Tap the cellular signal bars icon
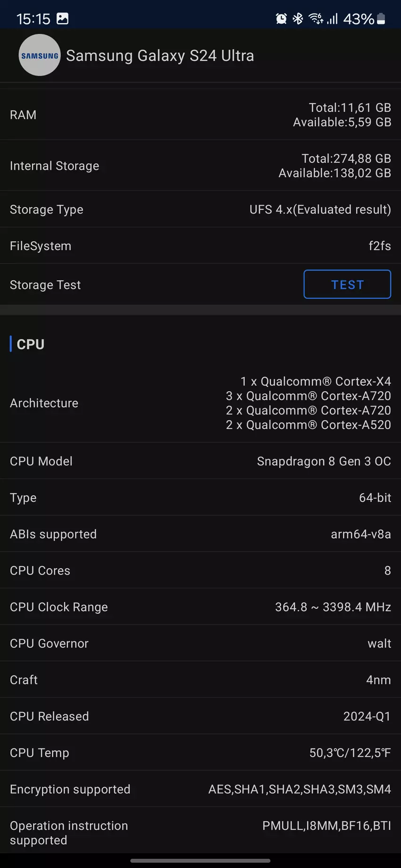 point(333,19)
